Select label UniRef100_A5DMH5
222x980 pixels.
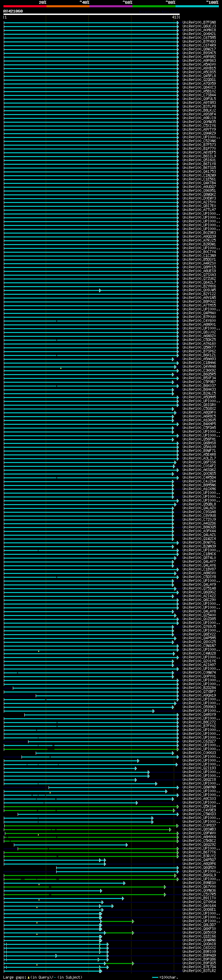pos(199,397)
